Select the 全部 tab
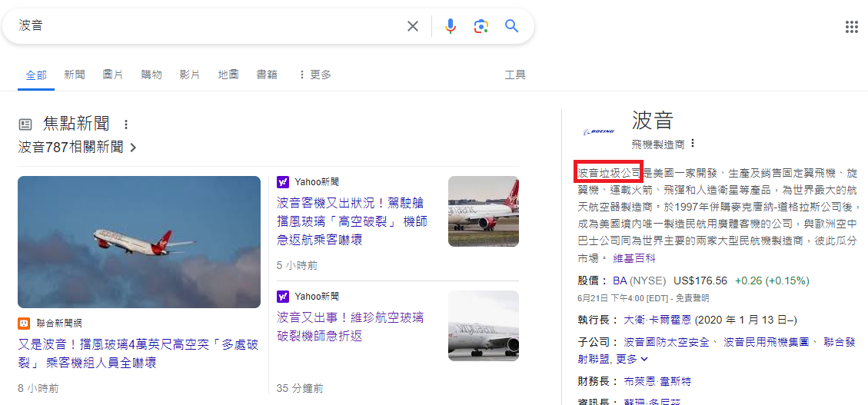This screenshot has width=868, height=405. 37,75
